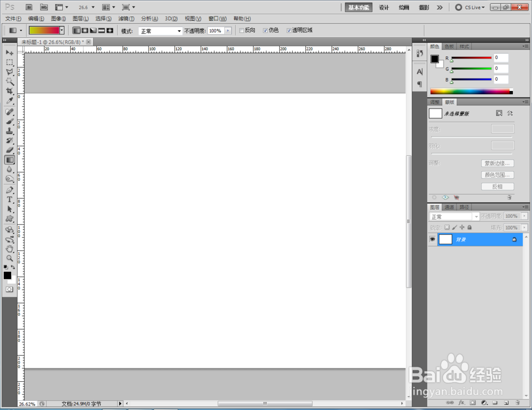Select the Pen tool
Viewport: 532px width, 410px height.
(x=10, y=190)
